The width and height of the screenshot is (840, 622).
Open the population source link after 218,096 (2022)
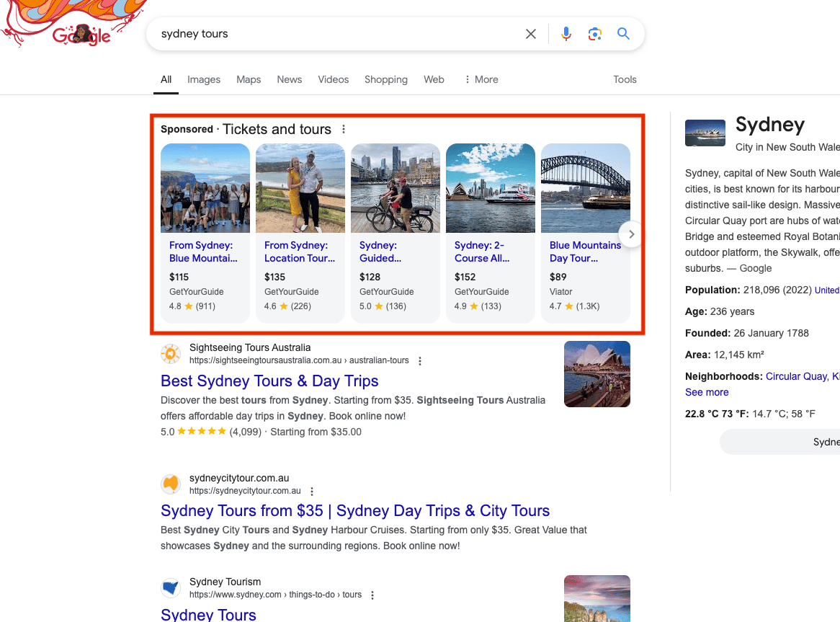click(x=826, y=290)
